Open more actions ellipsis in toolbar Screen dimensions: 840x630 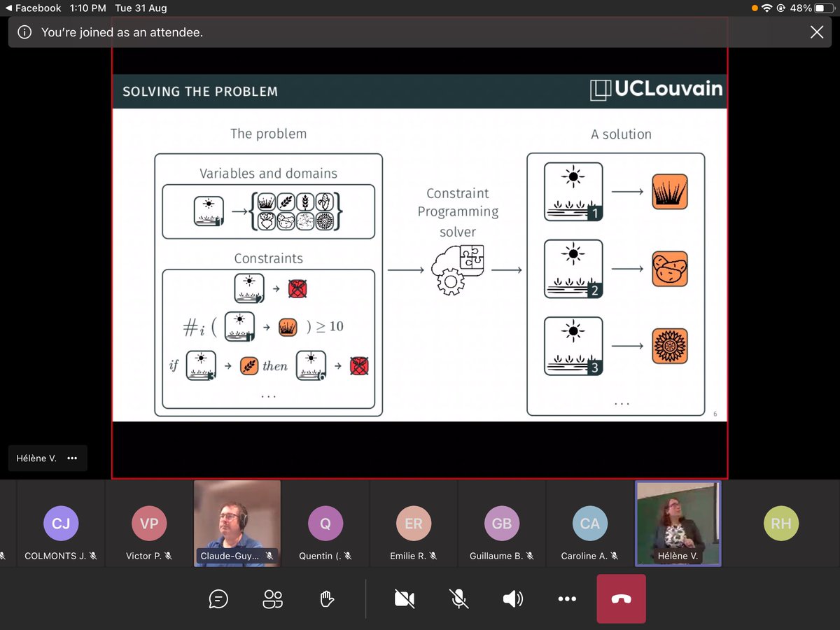tap(567, 598)
